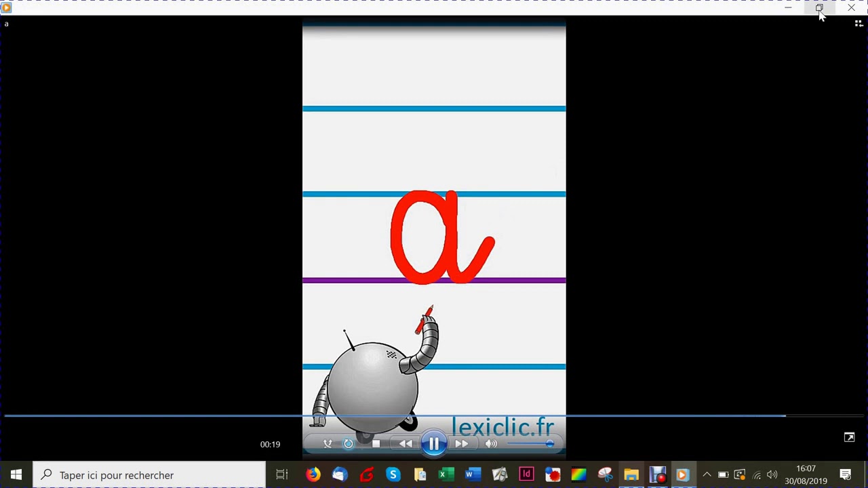Open the Wi-Fi network tray icon
Viewport: 868px width, 488px height.
(x=757, y=475)
